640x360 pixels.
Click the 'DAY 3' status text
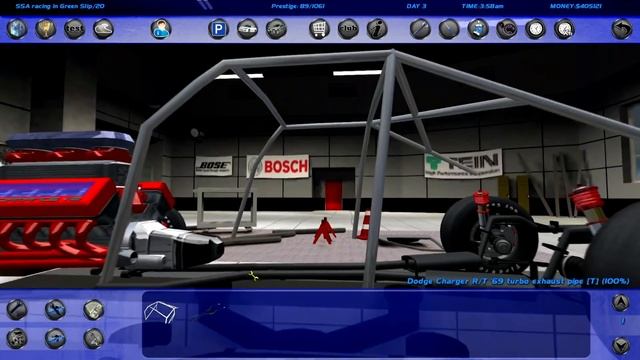pos(416,6)
